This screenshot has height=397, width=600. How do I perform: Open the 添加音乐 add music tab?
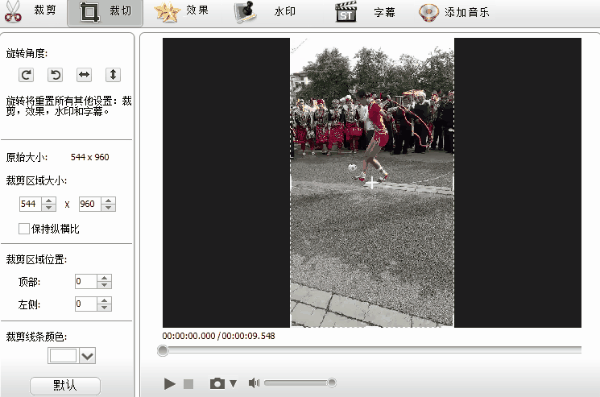[454, 12]
